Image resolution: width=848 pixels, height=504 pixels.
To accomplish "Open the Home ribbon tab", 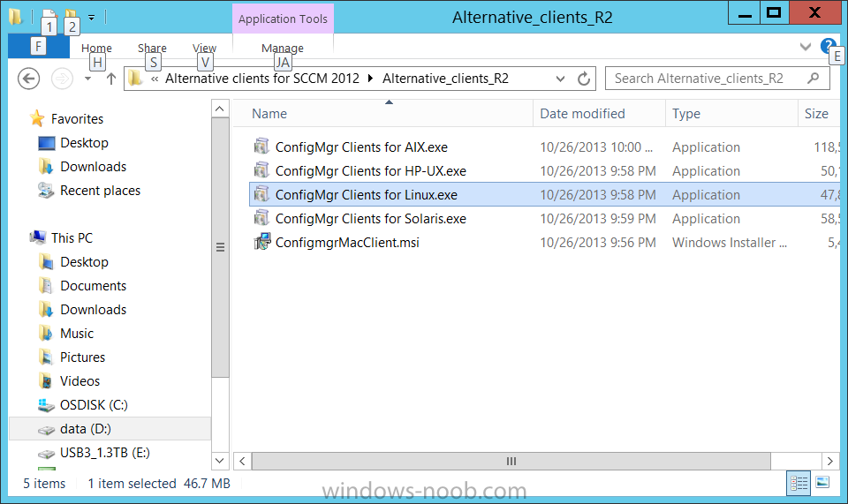I will coord(96,48).
